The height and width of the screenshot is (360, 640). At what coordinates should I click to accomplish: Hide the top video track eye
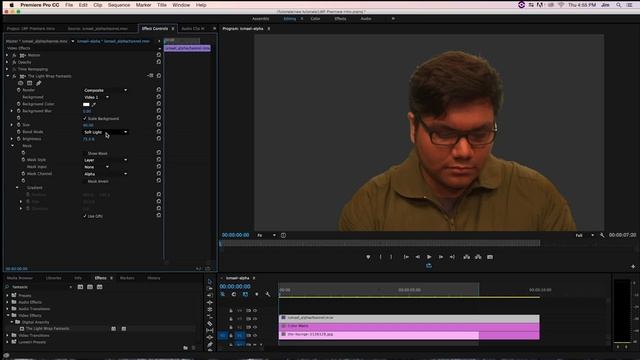tap(255, 311)
